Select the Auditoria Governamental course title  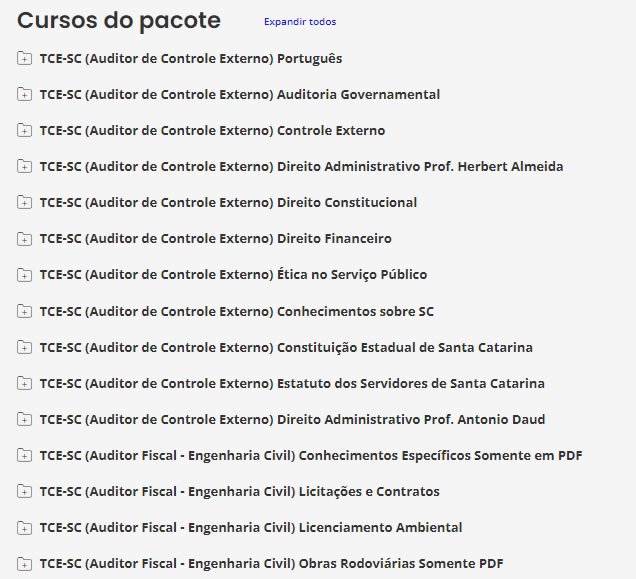click(x=239, y=94)
